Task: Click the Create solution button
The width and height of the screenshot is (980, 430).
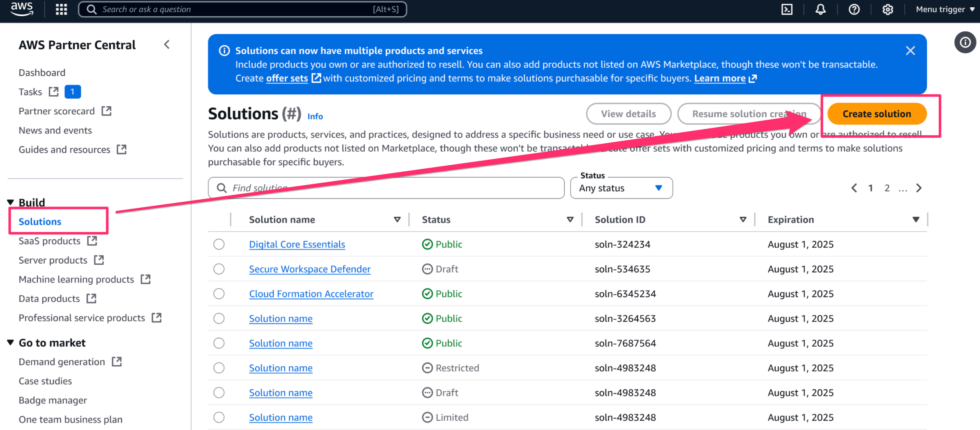Action: pos(876,114)
